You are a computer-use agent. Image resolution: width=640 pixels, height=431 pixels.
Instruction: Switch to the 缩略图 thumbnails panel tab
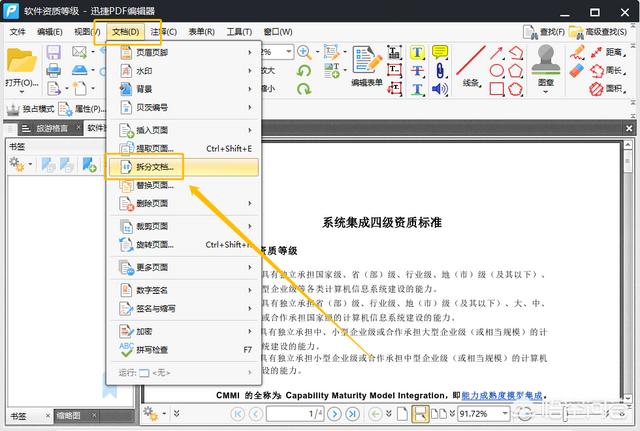(68, 415)
